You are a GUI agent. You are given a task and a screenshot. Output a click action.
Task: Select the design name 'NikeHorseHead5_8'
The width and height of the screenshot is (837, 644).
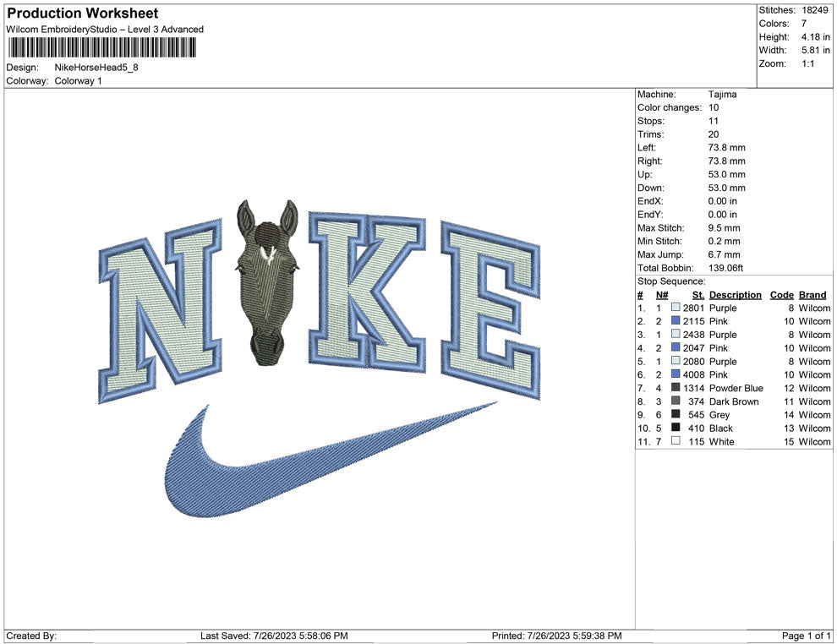pos(96,68)
